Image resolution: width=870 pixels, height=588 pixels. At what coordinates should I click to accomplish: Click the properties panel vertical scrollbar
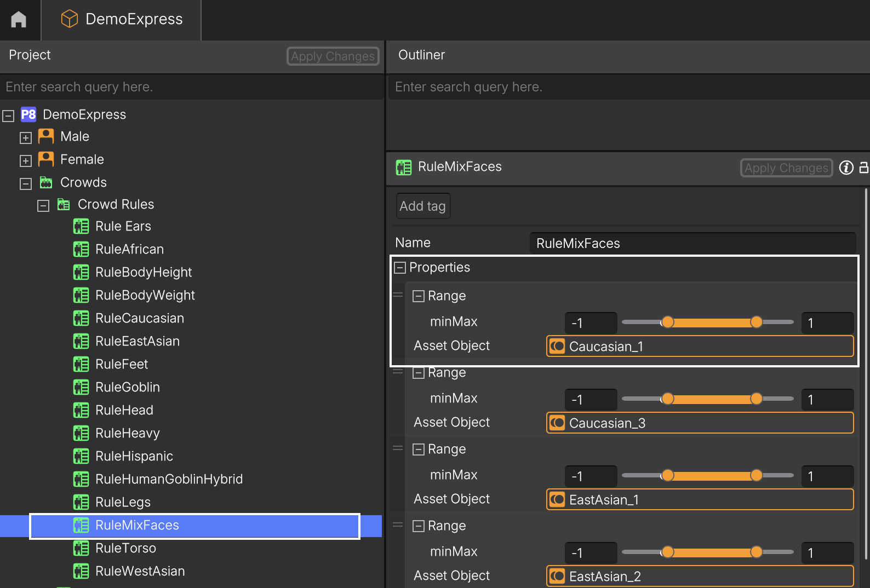866,373
